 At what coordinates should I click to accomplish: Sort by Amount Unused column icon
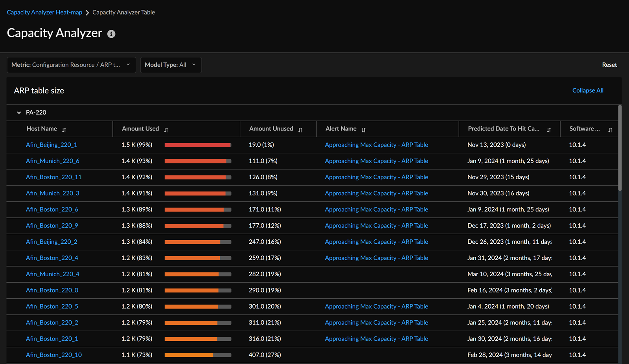coord(300,130)
